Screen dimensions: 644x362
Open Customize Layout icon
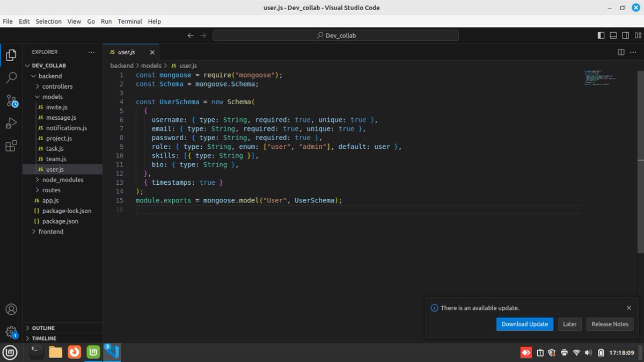coord(638,35)
